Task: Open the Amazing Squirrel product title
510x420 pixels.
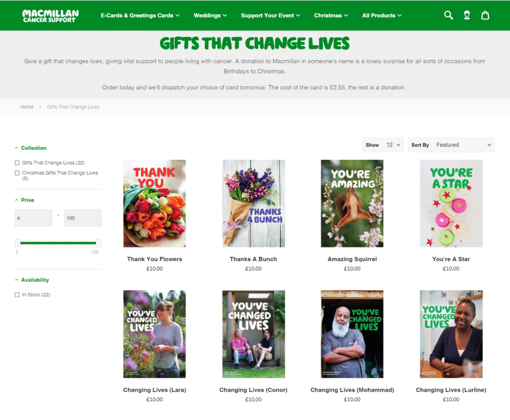Action: (352, 259)
